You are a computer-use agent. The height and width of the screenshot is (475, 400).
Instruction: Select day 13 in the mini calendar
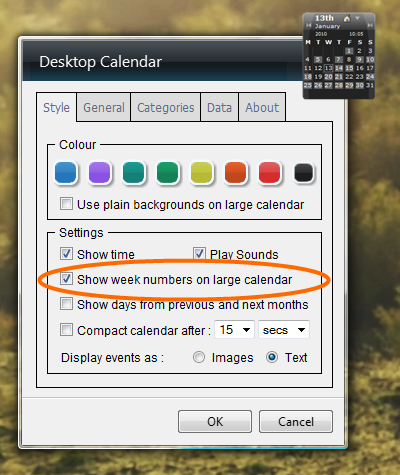(x=328, y=68)
